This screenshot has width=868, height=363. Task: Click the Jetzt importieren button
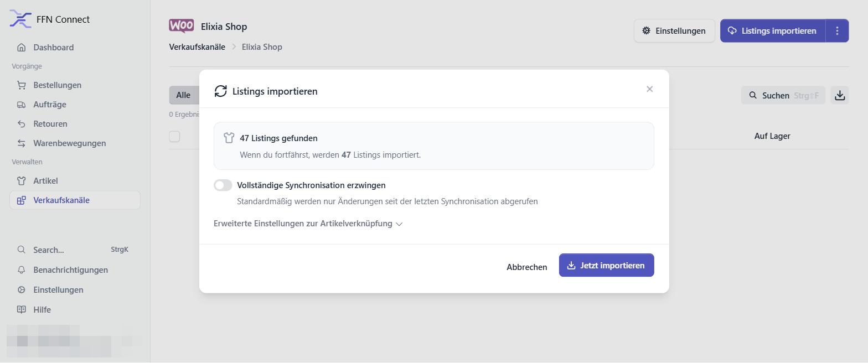[x=606, y=265]
